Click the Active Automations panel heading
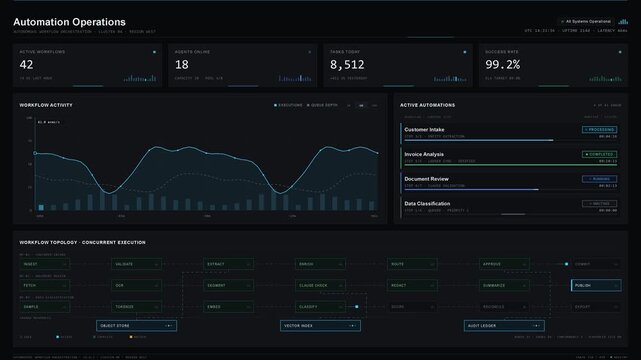Image resolution: width=641 pixels, height=360 pixels. click(x=427, y=105)
